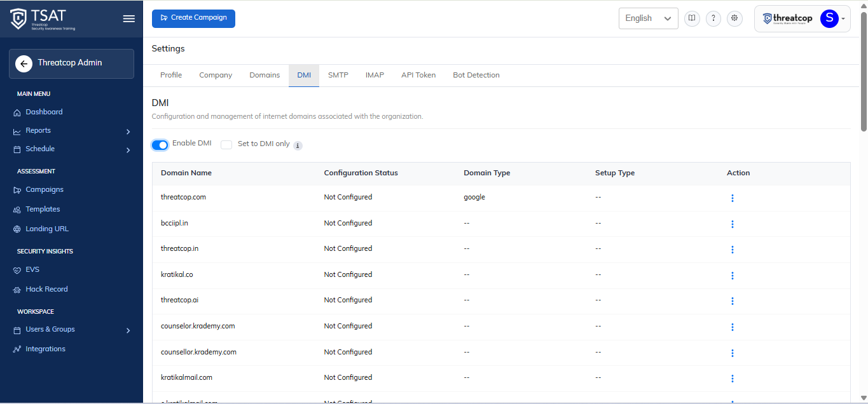Click the Reports chart icon

(x=17, y=131)
